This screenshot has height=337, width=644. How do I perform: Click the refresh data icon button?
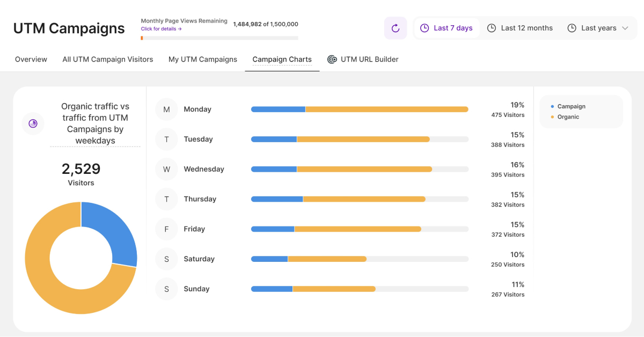[x=396, y=28]
